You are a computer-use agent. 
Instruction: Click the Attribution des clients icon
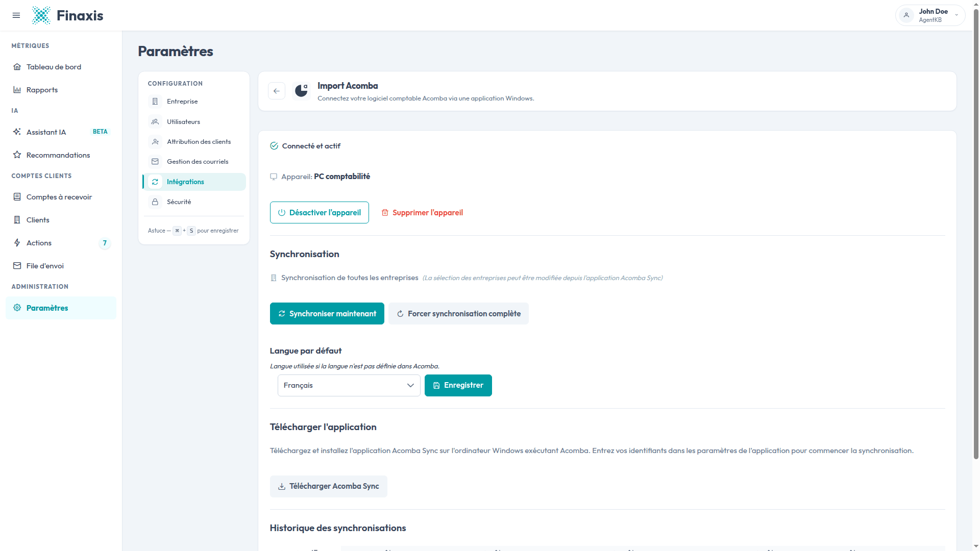pos(155,142)
